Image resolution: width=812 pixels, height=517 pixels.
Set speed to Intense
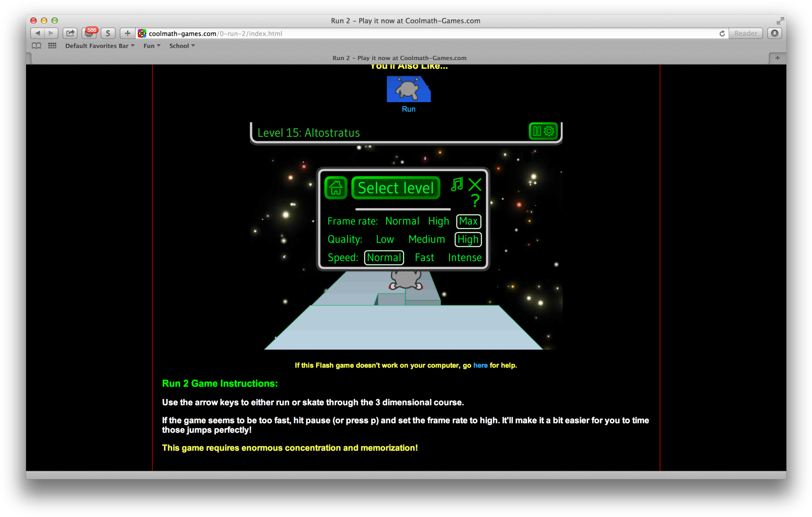point(465,257)
